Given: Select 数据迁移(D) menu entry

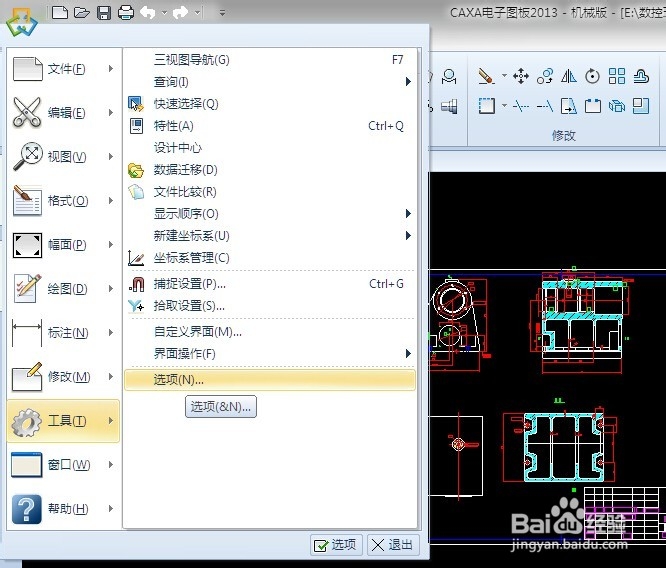Looking at the screenshot, I should click(x=270, y=170).
